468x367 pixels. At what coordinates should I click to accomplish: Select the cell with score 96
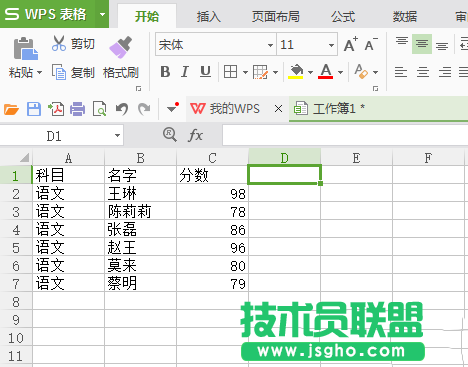[x=212, y=248]
